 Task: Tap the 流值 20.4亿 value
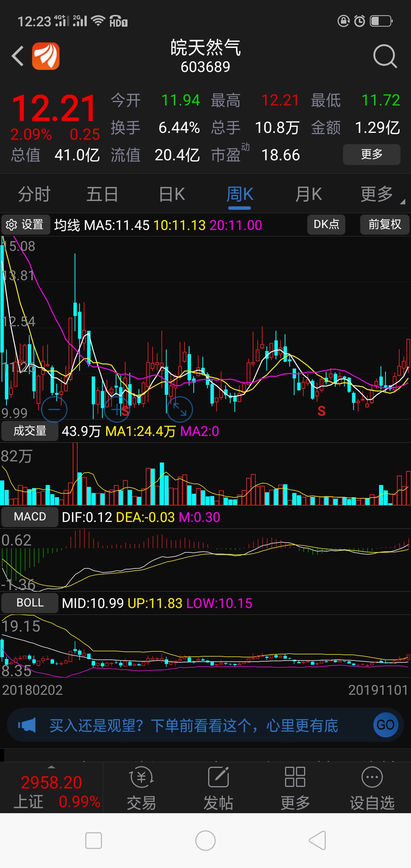click(177, 155)
